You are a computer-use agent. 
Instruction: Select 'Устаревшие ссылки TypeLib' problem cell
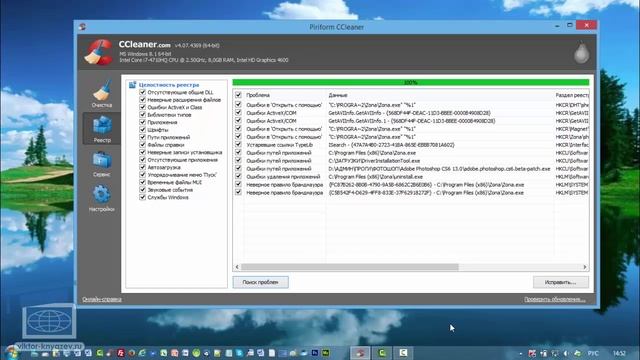(280, 145)
